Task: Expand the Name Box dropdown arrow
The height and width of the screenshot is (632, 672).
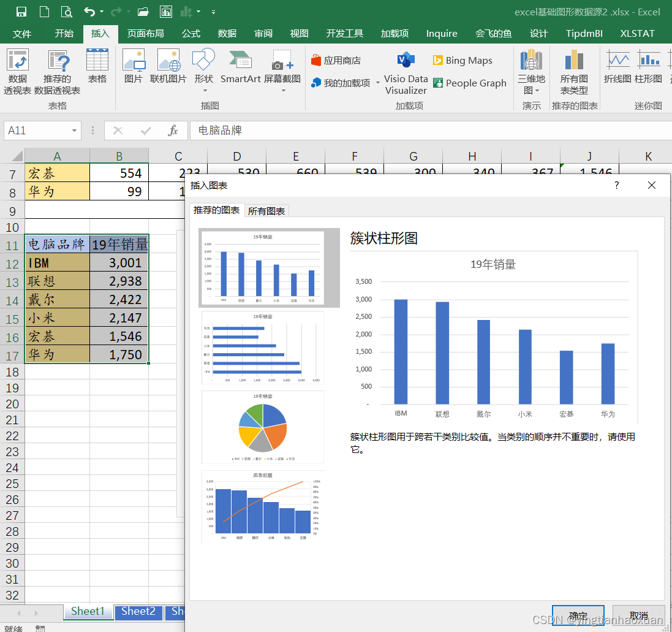Action: point(74,131)
